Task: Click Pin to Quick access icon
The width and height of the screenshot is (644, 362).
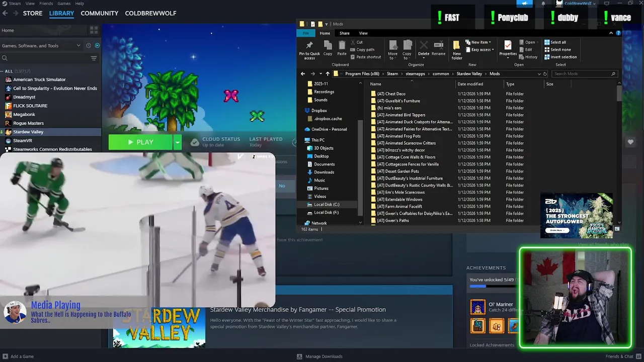Action: pyautogui.click(x=309, y=46)
